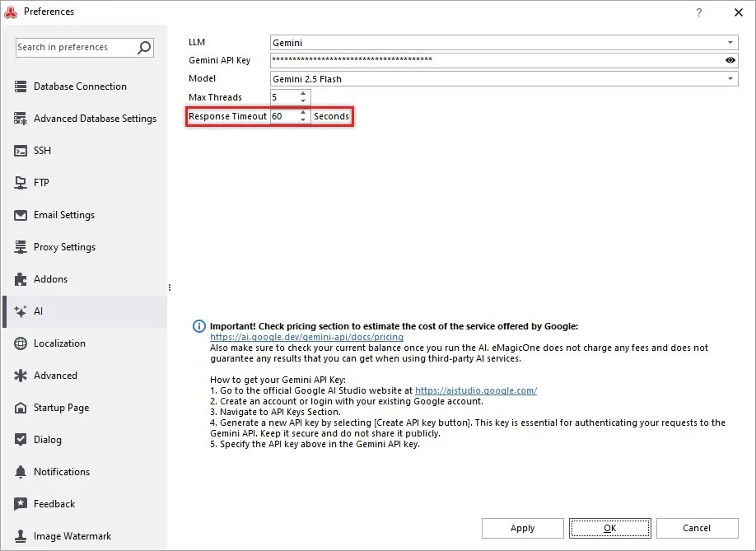Click the Search in preferences field
Viewport: 756px width, 551px height.
[74, 48]
